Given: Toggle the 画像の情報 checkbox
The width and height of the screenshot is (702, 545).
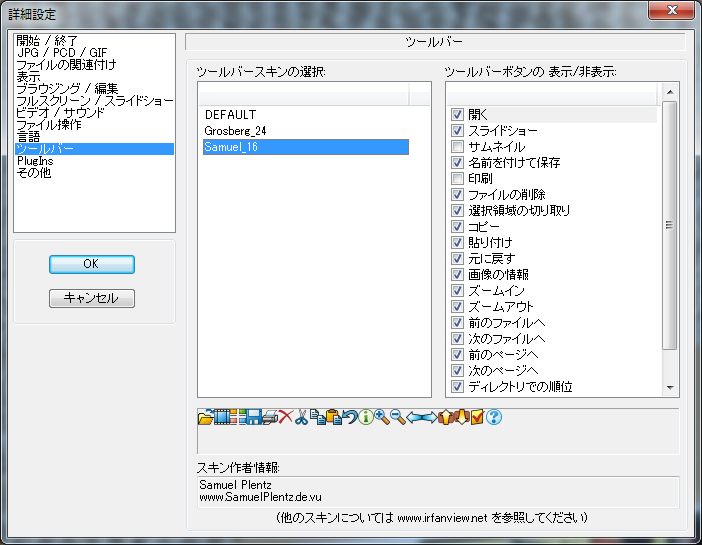Looking at the screenshot, I should 457,275.
